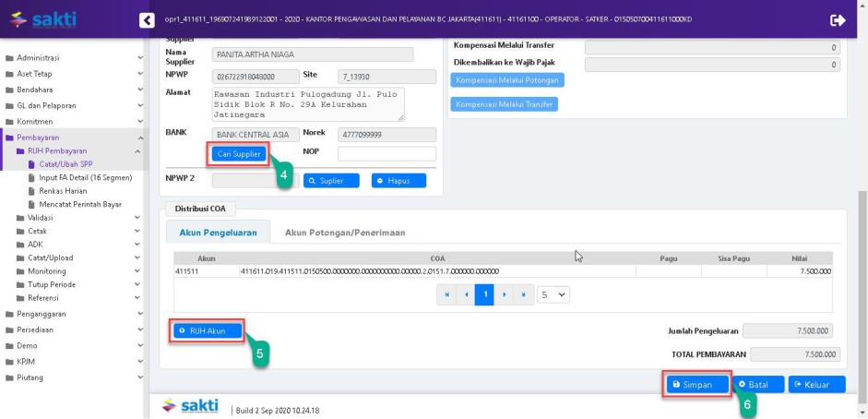Image resolution: width=868 pixels, height=419 pixels.
Task: Click the logout icon in the header
Action: (838, 19)
